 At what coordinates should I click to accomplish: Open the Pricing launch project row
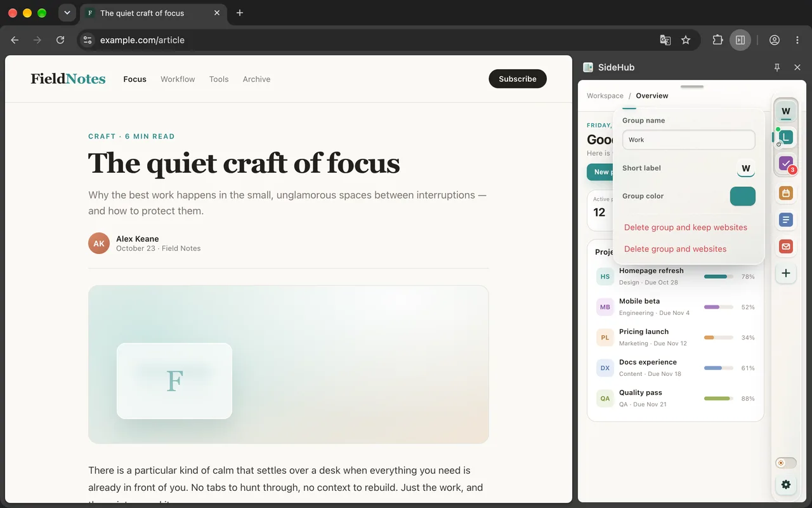click(x=676, y=337)
